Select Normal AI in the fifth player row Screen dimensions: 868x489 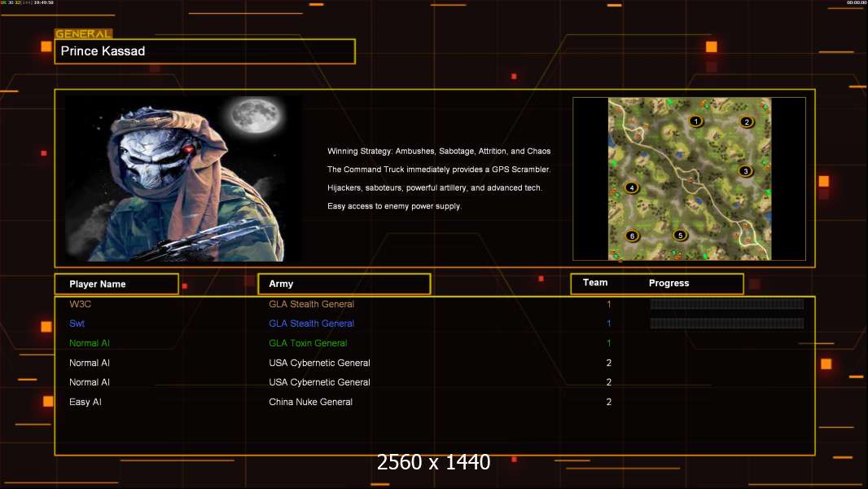(89, 382)
